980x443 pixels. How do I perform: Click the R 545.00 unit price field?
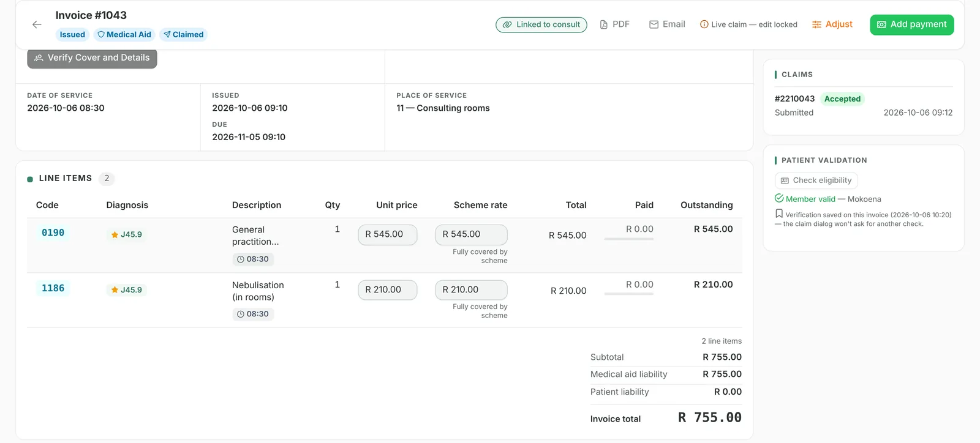coord(388,235)
